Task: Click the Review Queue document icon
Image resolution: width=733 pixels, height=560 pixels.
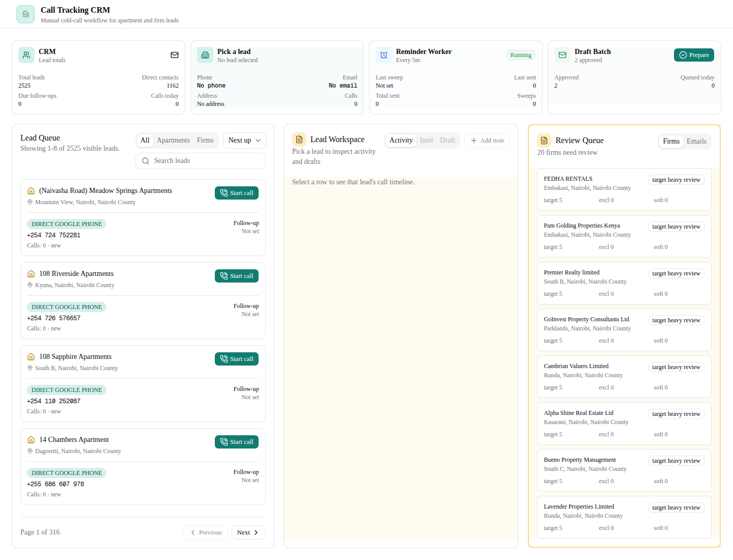Action: click(x=544, y=141)
